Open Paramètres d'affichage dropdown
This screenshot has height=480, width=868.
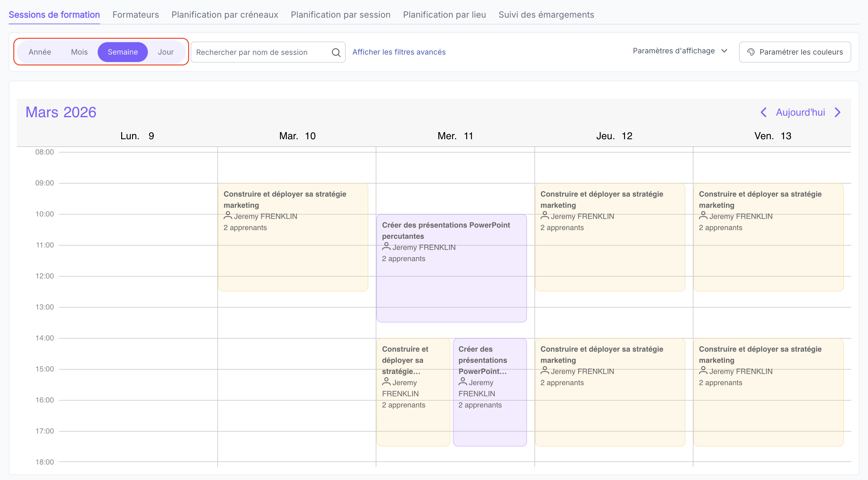coord(680,51)
